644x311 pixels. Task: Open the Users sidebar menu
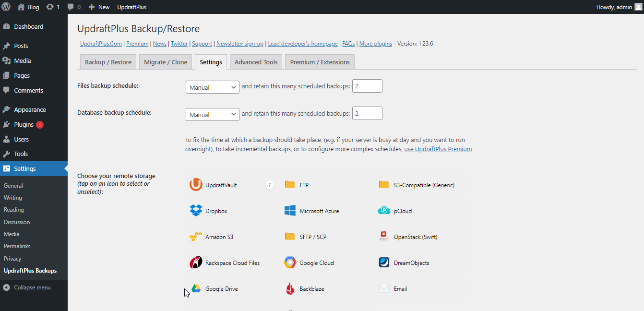[34, 140]
